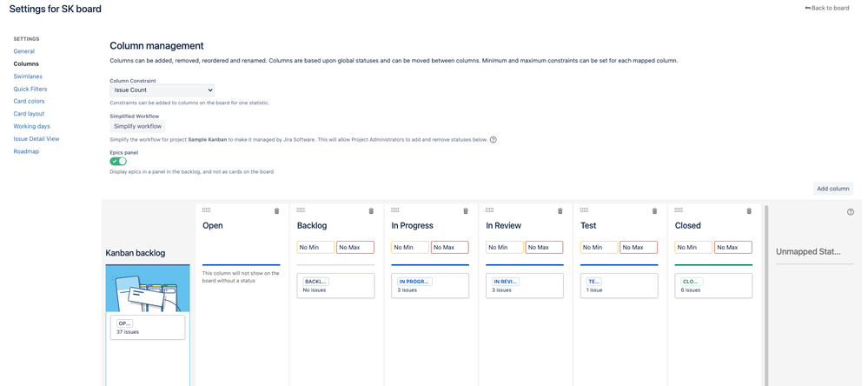
Task: Open Quick Filters settings
Action: [x=30, y=89]
